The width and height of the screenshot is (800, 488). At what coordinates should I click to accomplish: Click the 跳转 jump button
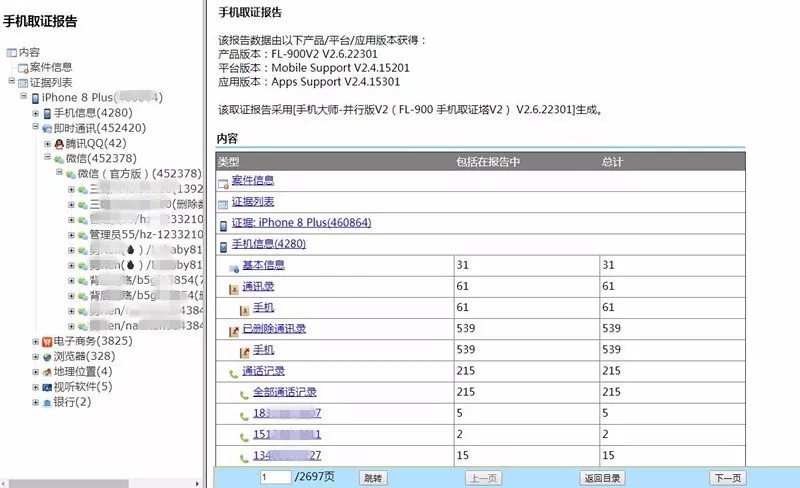(x=373, y=478)
